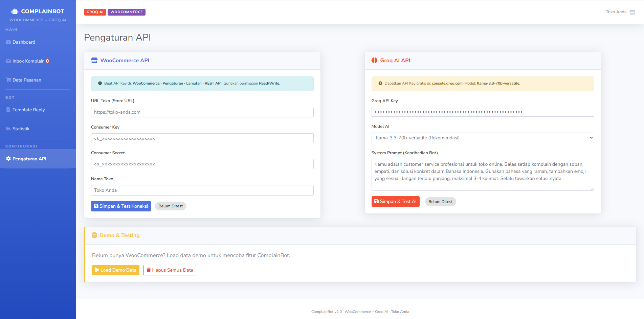
Task: Click Simpan & Test AI button
Action: click(395, 201)
